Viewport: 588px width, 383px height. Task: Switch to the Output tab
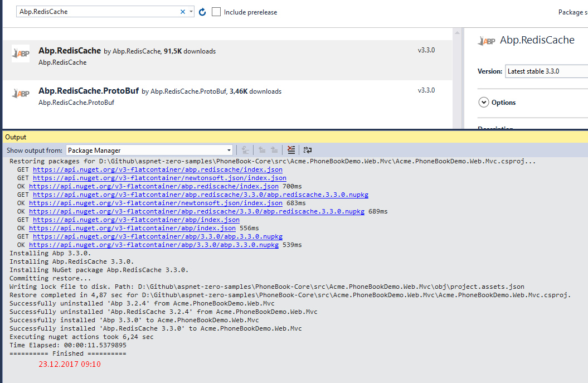[x=16, y=137]
